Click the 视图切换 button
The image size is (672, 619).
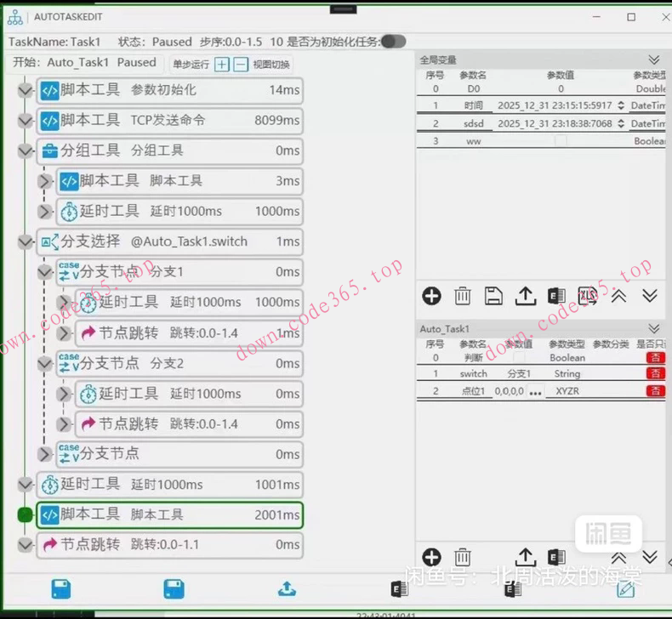click(271, 65)
